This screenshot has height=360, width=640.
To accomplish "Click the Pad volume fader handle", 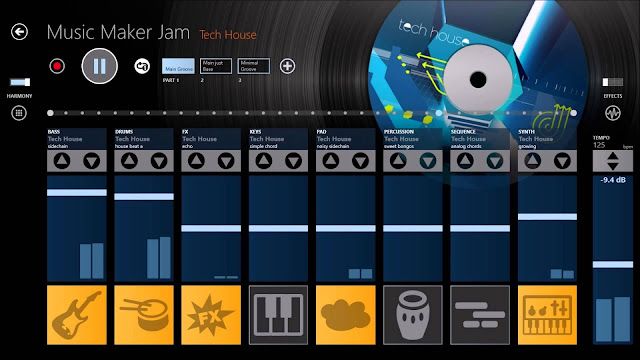I will [346, 229].
